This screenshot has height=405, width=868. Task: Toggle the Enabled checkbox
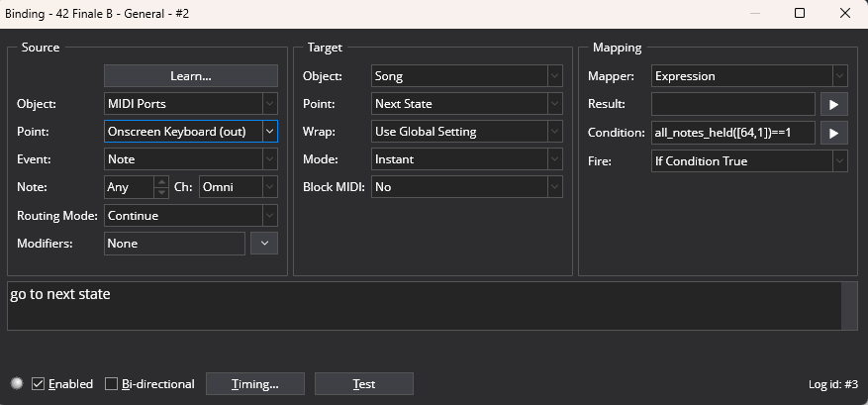[x=38, y=383]
